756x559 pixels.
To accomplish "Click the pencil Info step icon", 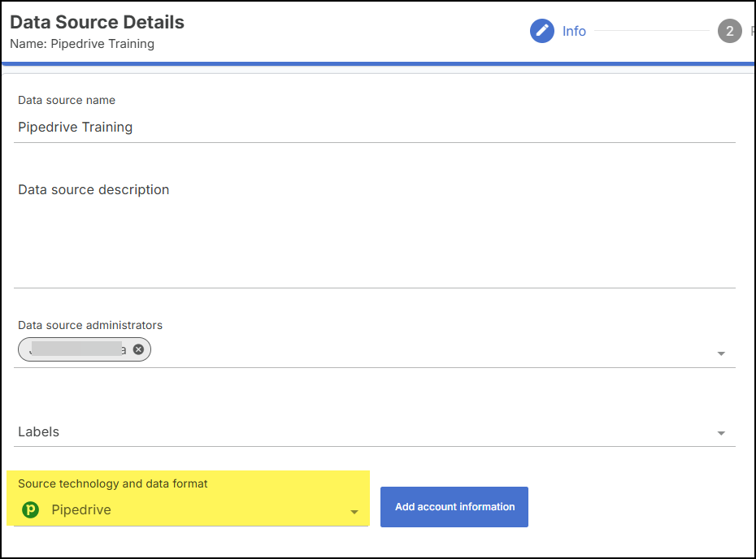I will click(542, 31).
